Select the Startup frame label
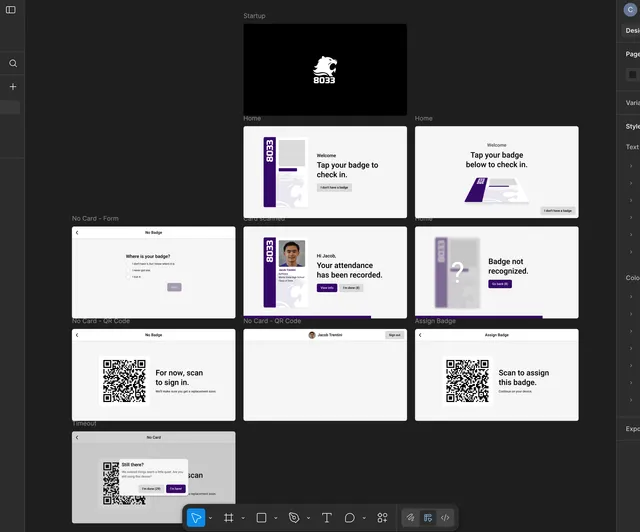640x532 pixels. pos(254,16)
